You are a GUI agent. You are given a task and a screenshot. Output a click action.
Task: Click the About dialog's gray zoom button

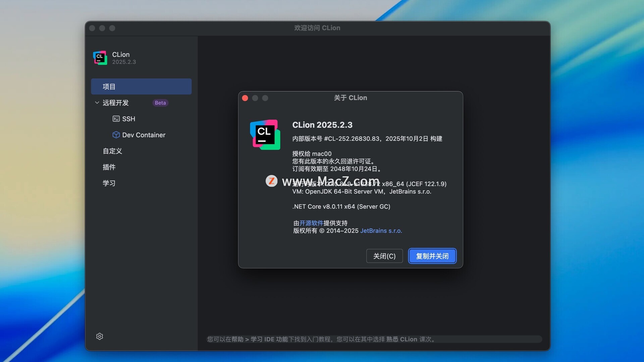coord(265,98)
